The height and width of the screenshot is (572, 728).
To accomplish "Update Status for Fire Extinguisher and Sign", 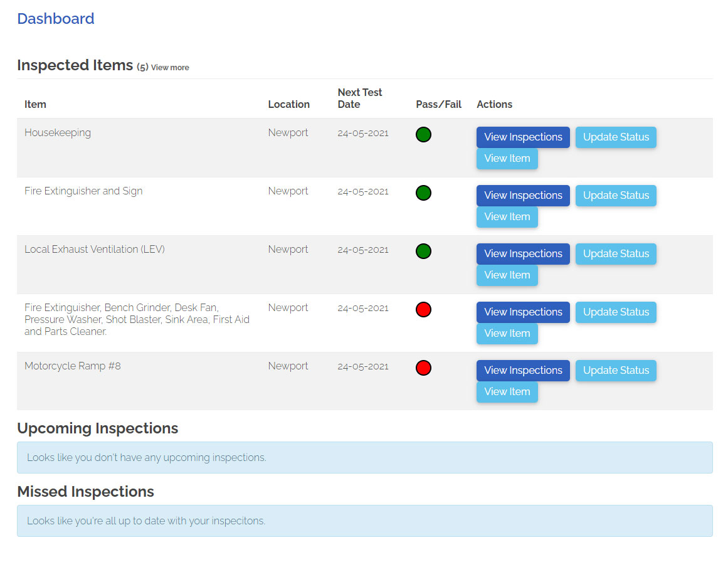I will click(616, 196).
